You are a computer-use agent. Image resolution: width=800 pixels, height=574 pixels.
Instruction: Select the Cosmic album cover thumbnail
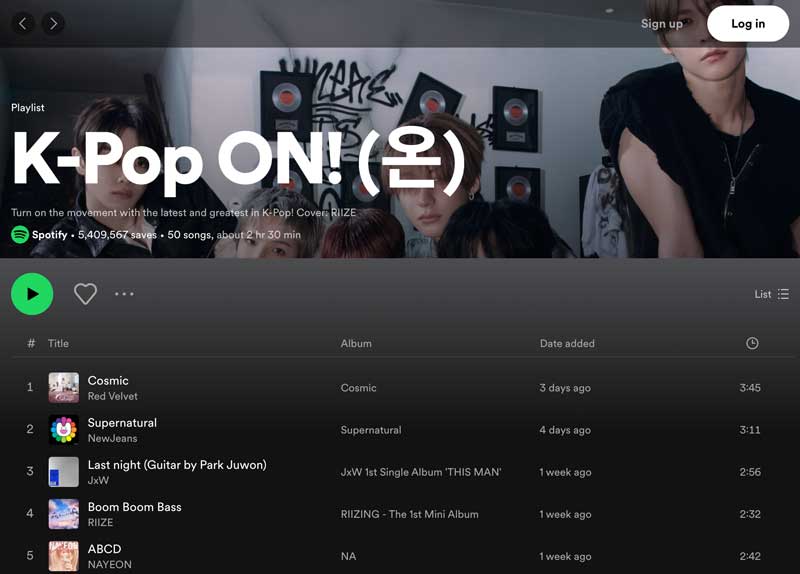point(64,388)
